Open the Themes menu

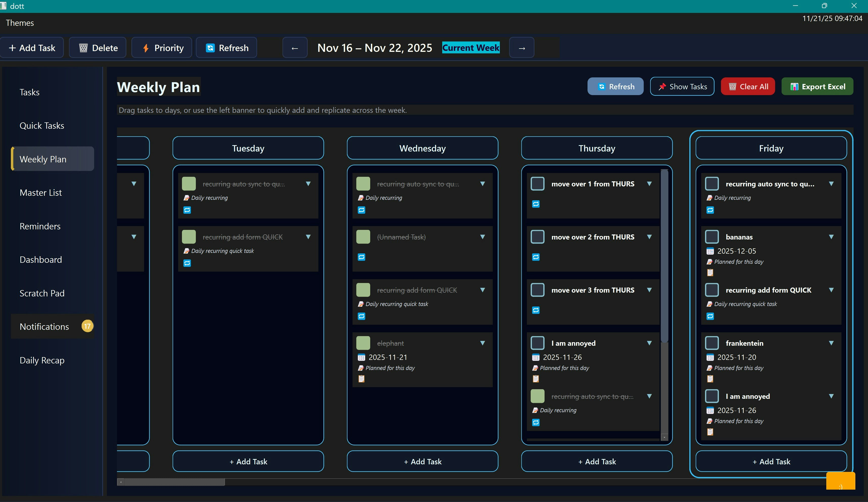pos(20,23)
